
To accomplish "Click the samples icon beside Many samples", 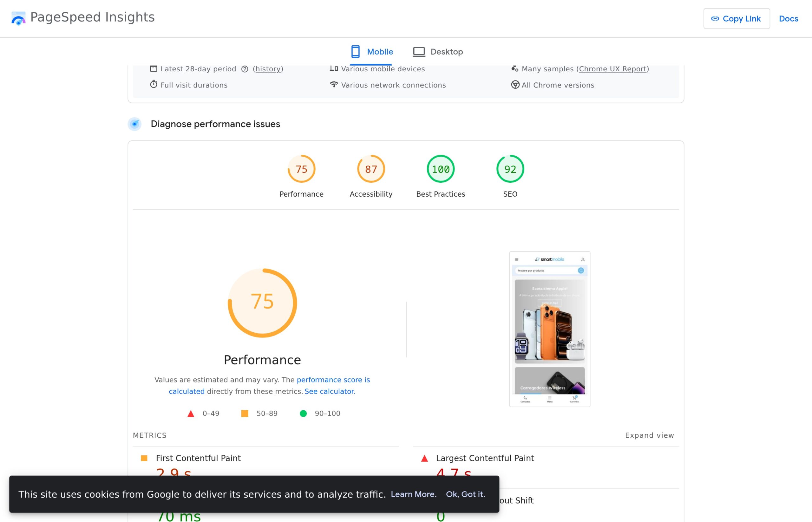I will tap(515, 69).
